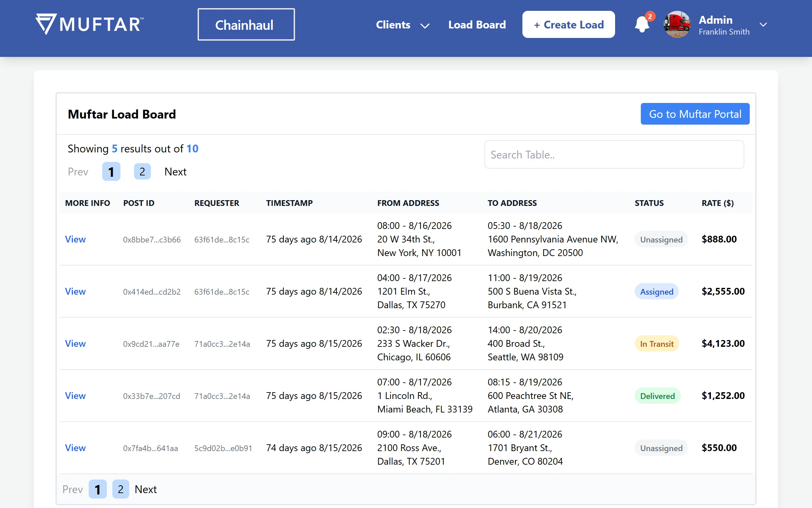Click the Chainhaul button
The height and width of the screenshot is (508, 812).
[246, 24]
